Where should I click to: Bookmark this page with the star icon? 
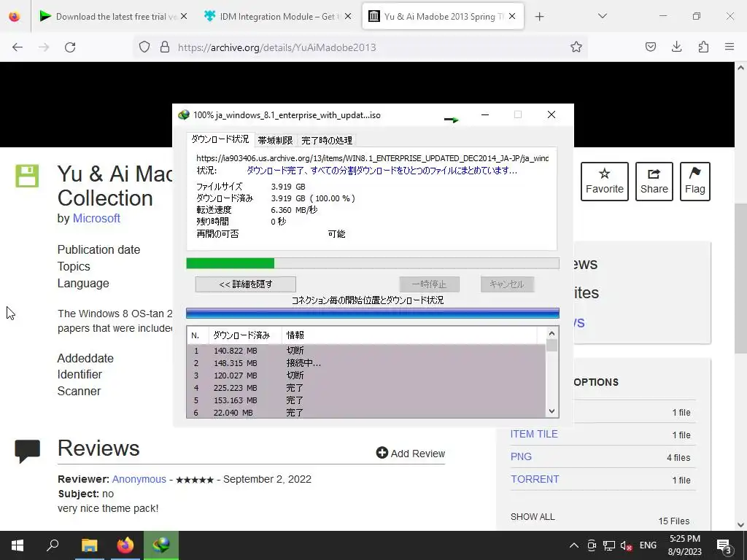tap(576, 47)
